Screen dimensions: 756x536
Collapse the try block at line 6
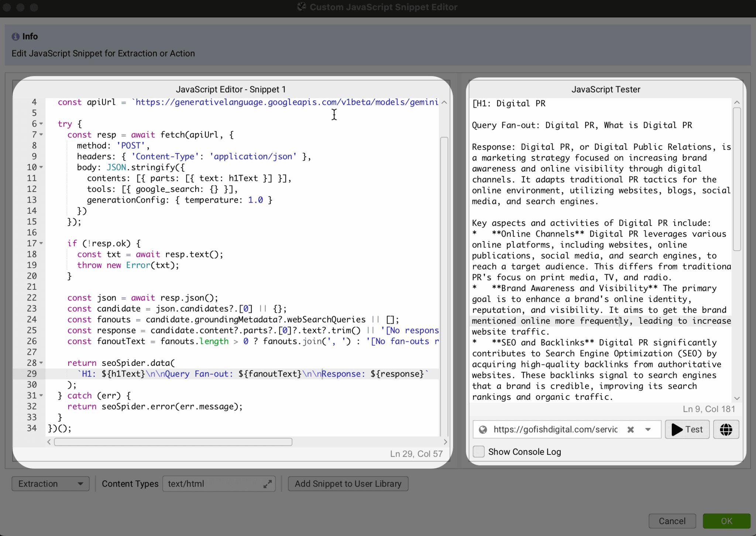coord(41,124)
